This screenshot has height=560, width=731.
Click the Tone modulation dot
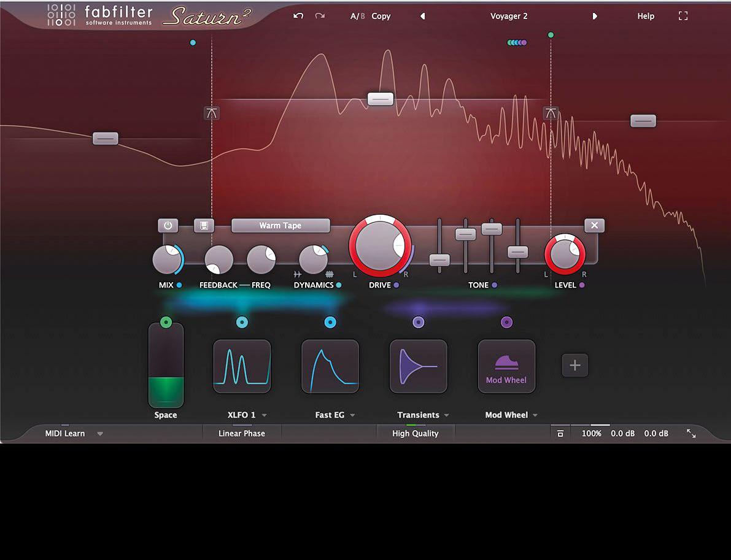(494, 285)
